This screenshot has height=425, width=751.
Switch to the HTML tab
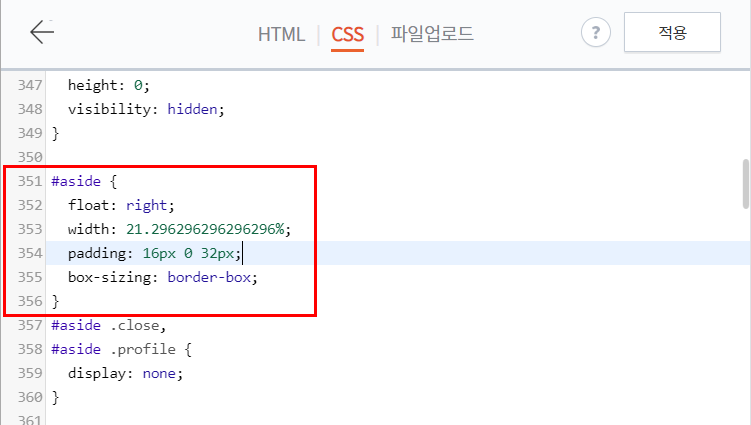tap(281, 34)
